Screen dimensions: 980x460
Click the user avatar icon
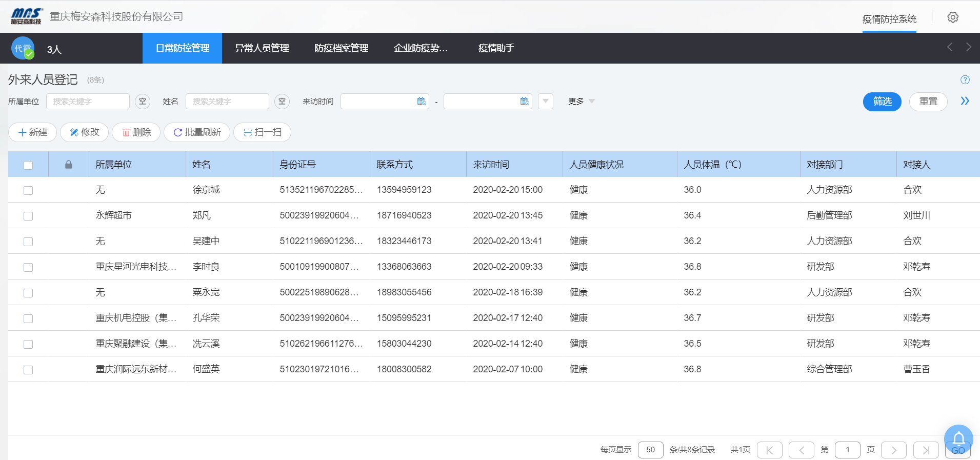(23, 49)
